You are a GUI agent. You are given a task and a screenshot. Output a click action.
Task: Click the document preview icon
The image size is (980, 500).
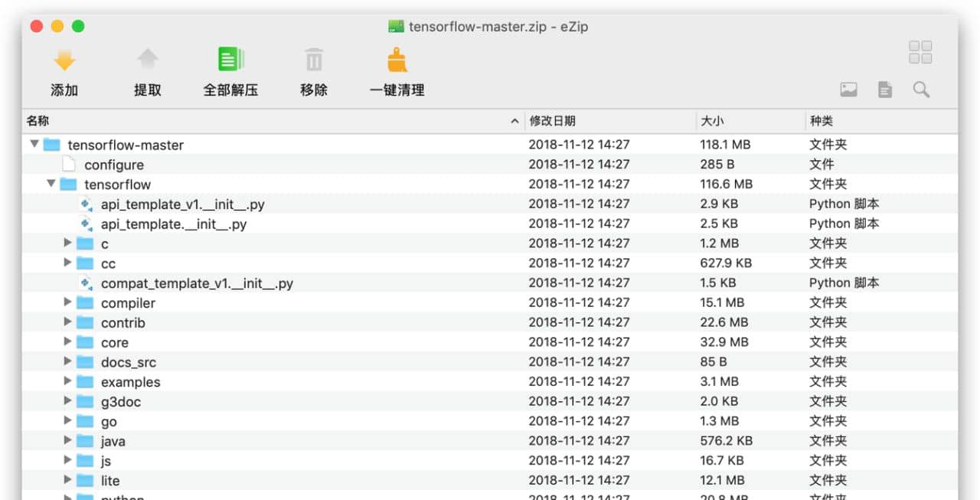coord(885,90)
